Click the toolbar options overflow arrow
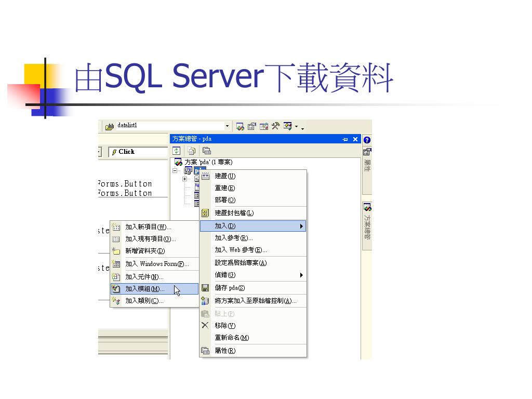The width and height of the screenshot is (532, 399). (x=302, y=128)
